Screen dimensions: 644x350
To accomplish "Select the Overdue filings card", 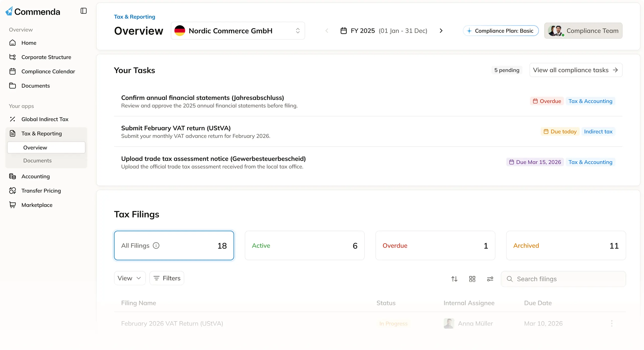I will (x=435, y=245).
